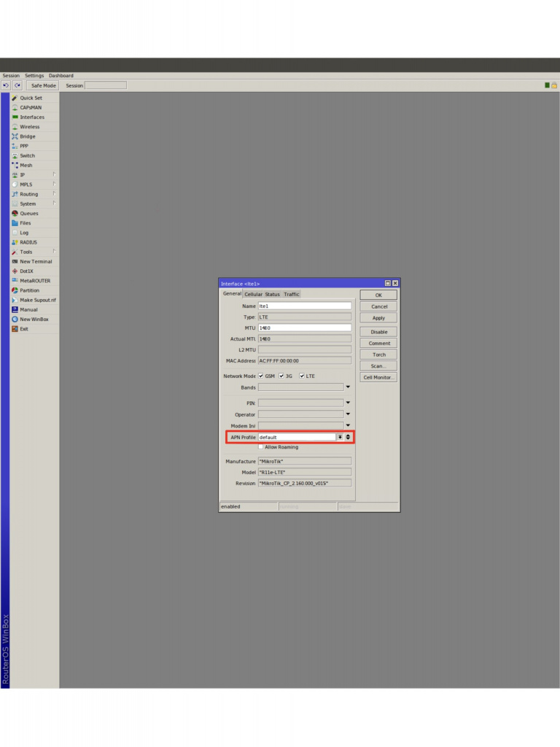Click the redo arrow in toolbar

(17, 85)
